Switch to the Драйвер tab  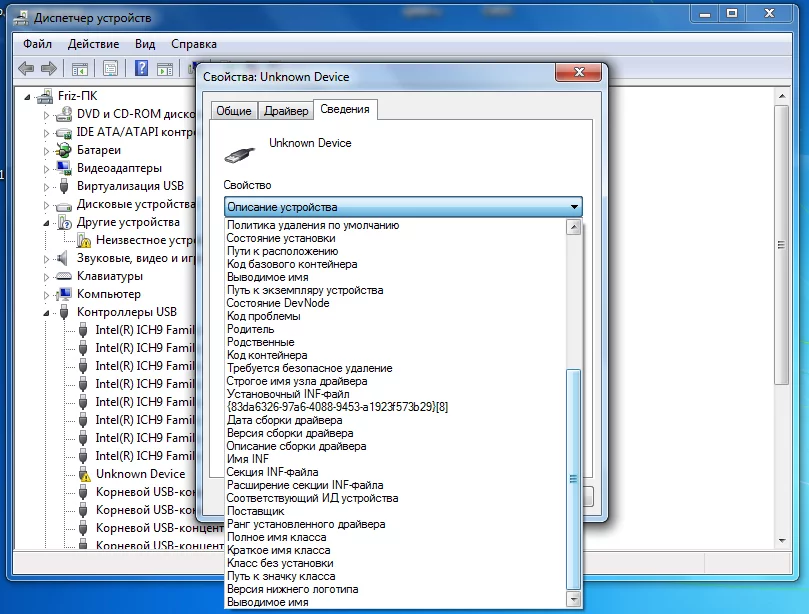[287, 110]
